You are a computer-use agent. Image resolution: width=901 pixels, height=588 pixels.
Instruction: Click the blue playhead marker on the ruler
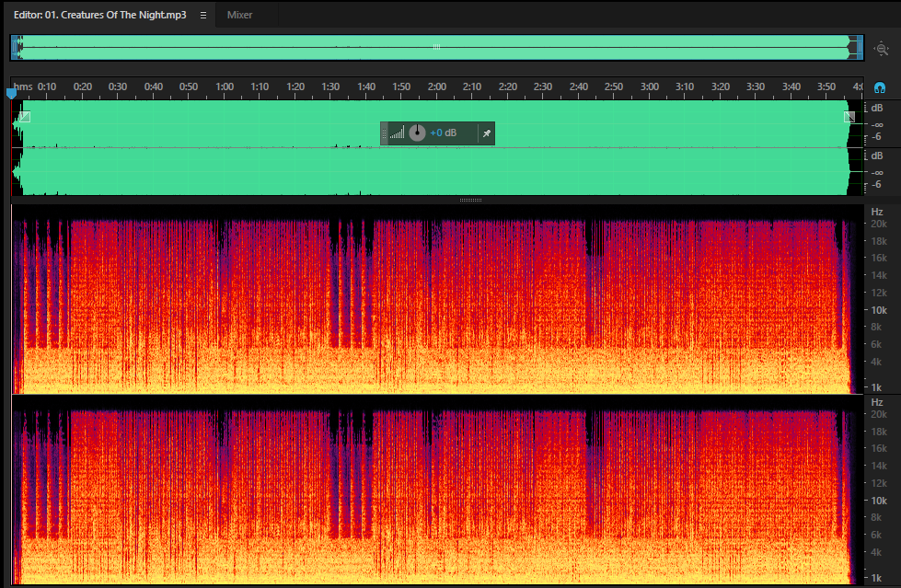[x=11, y=93]
